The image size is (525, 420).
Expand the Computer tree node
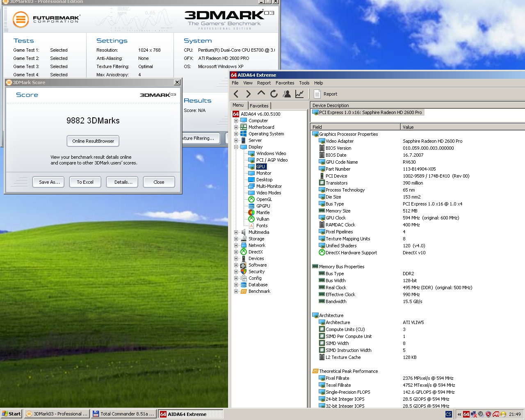coord(236,121)
